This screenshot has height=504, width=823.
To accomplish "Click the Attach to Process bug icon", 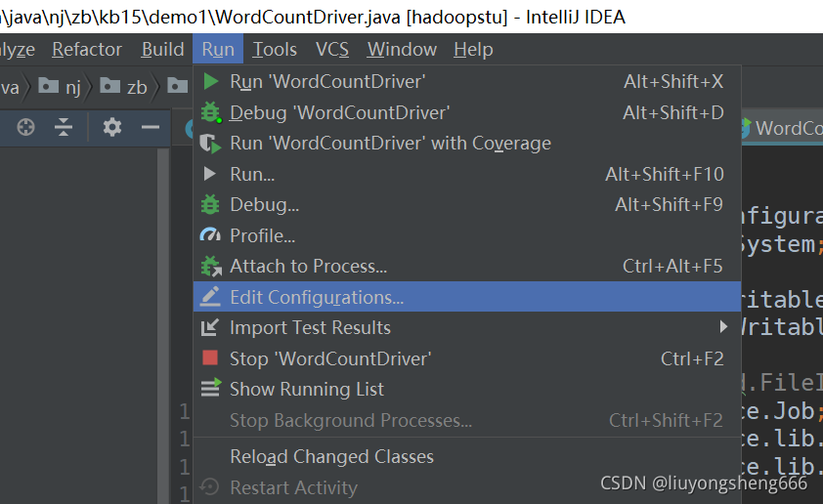I will (x=211, y=267).
